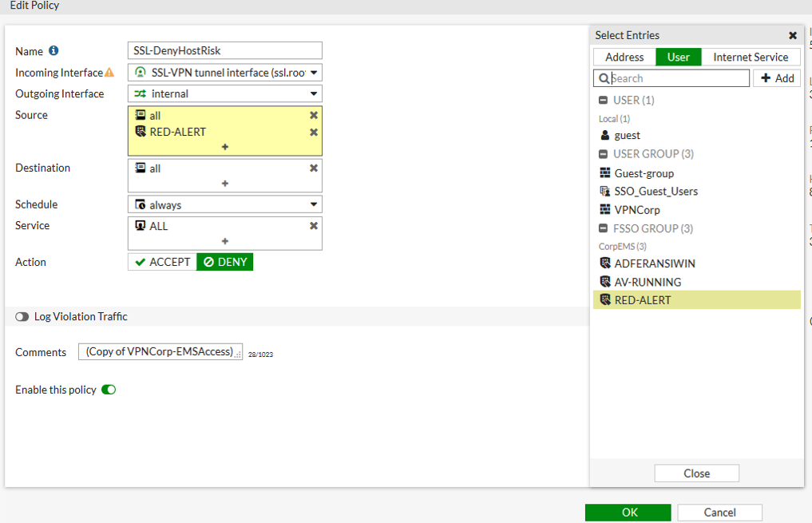
Task: Click the info icon next to Name
Action: (x=53, y=51)
